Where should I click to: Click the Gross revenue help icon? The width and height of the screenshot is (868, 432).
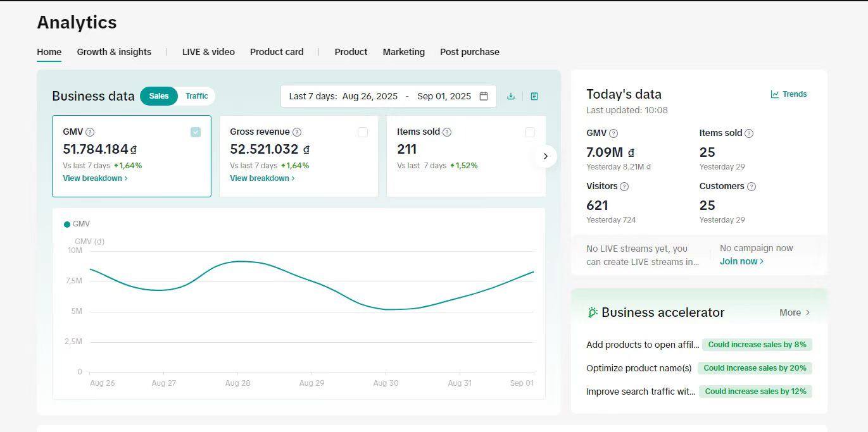coord(297,132)
